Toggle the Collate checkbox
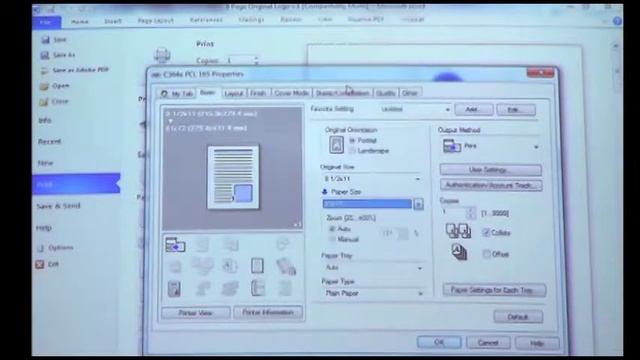640x360 pixels. click(486, 233)
